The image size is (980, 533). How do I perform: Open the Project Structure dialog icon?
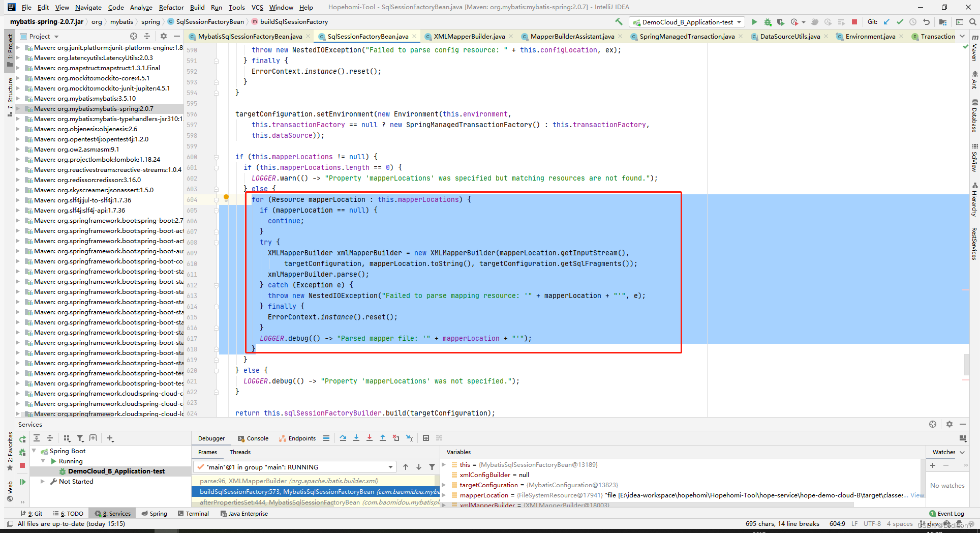point(943,22)
